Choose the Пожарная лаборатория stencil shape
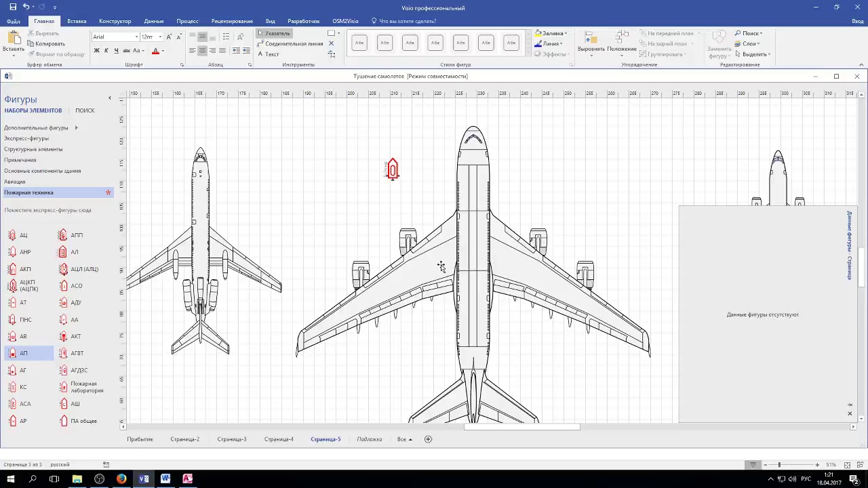This screenshot has width=868, height=488. (81, 387)
